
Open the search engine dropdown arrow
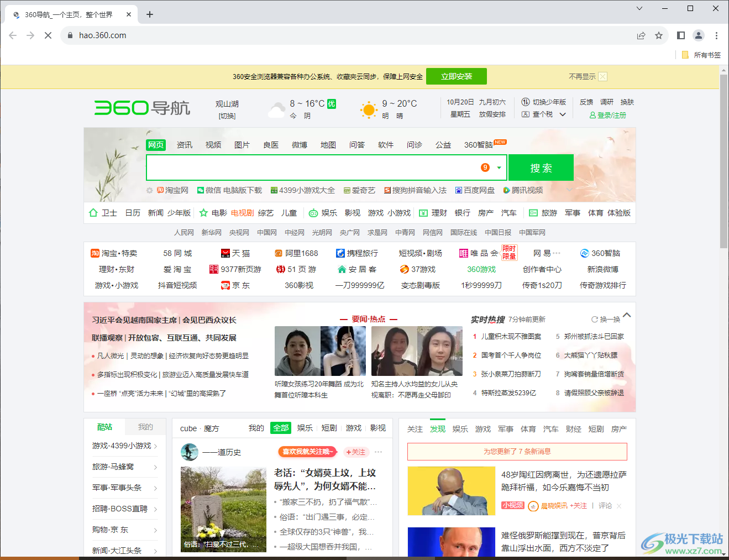click(x=499, y=168)
